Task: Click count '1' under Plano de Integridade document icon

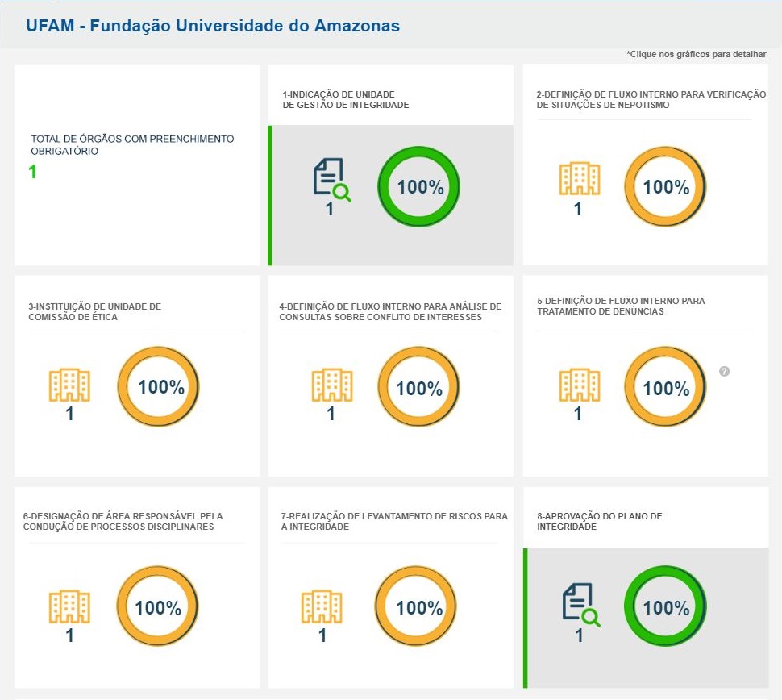Action: coord(579,635)
